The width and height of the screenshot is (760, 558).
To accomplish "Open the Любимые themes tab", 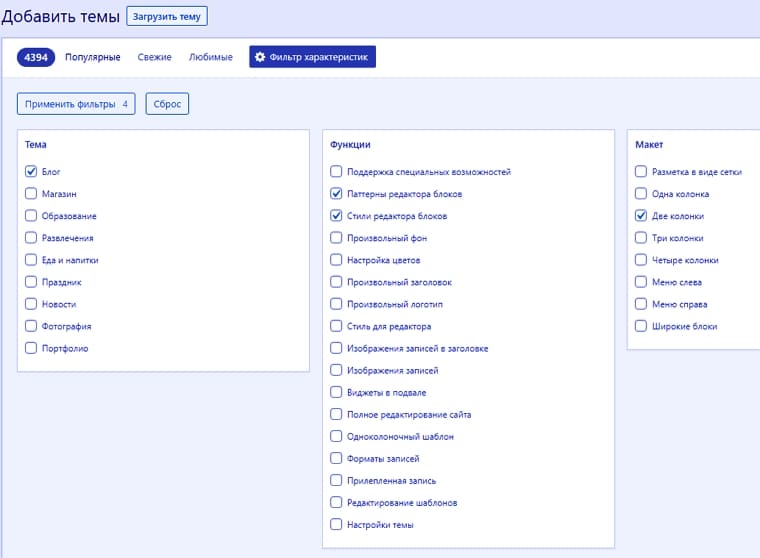I will tap(211, 57).
